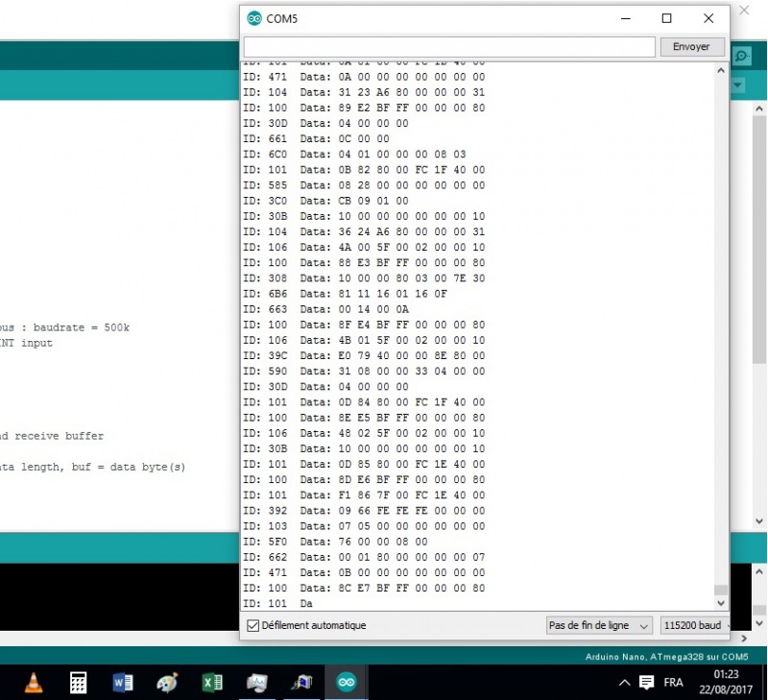Click the Arduino IDE taskbar icon
This screenshot has height=700, width=768.
[346, 683]
